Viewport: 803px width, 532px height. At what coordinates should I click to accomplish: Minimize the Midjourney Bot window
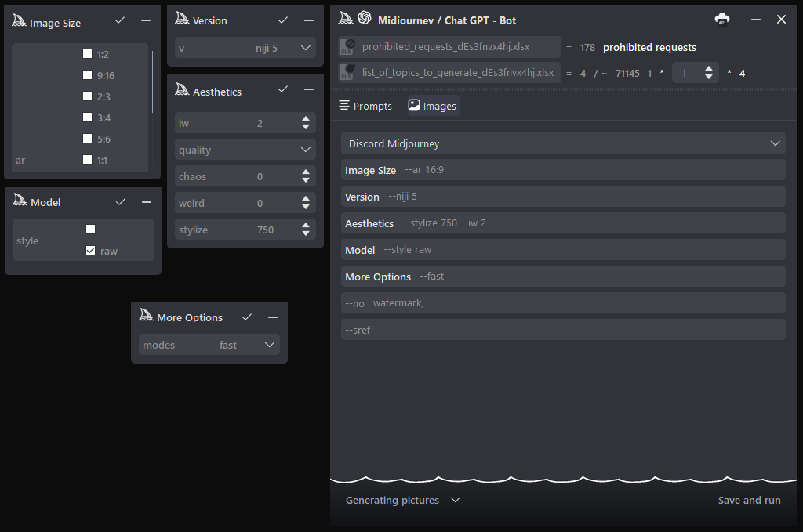(x=756, y=20)
